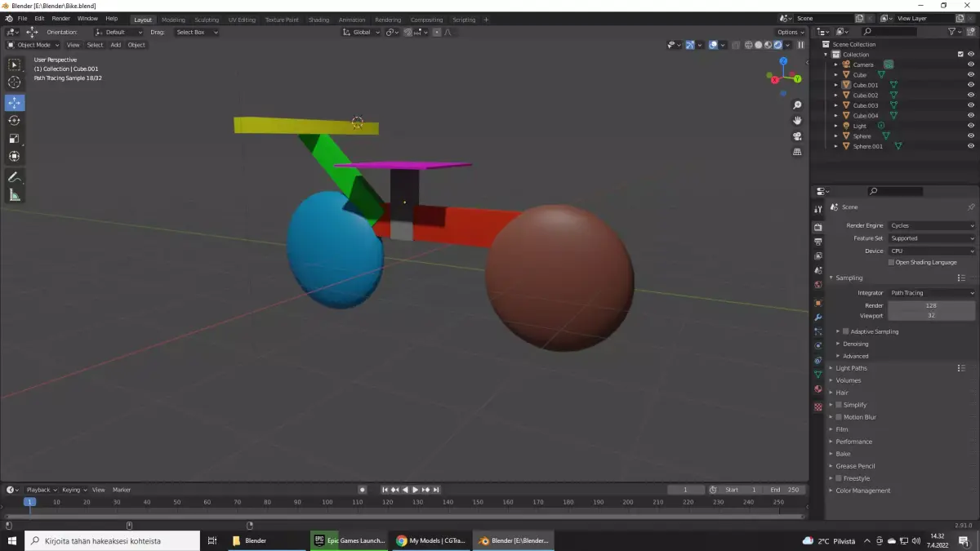
Task: Expand the Cube.002 outliner row
Action: click(x=836, y=96)
